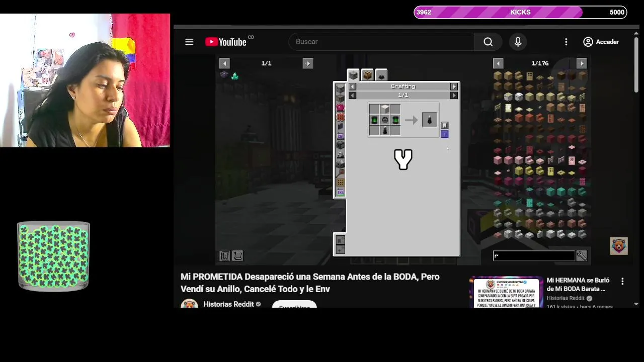Click the KICKS progress bar overlay
Viewport: 644px width, 362px height.
(520, 12)
